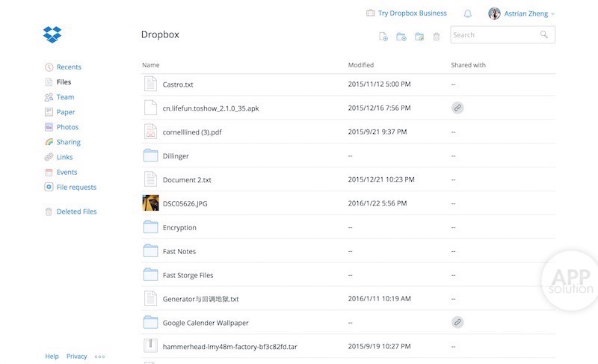Click the Dropbox page title
This screenshot has height=364, width=598.
[x=160, y=34]
